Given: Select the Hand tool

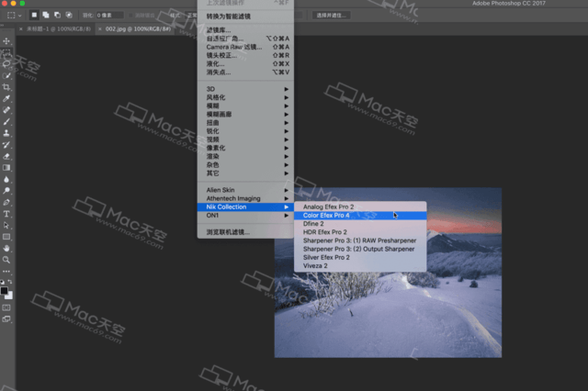Looking at the screenshot, I should [6, 249].
